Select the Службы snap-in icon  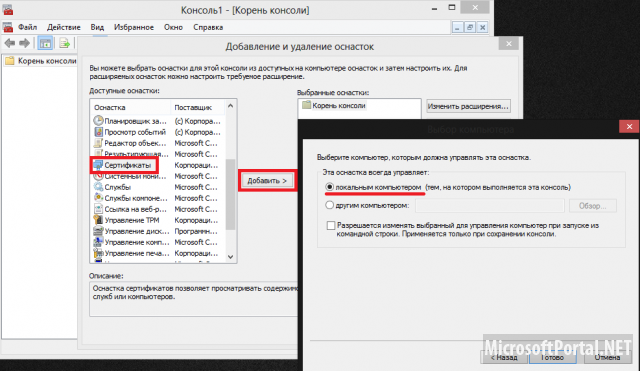98,187
